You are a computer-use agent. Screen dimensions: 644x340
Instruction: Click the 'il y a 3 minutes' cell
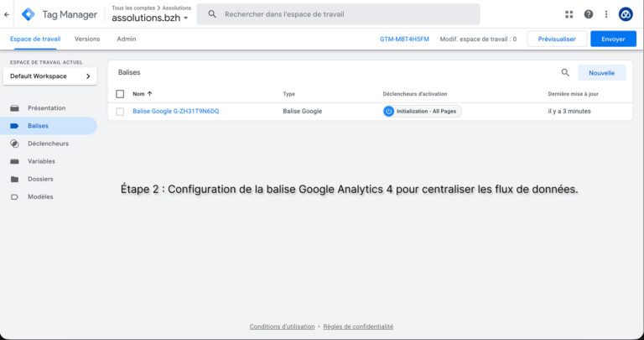(x=569, y=112)
